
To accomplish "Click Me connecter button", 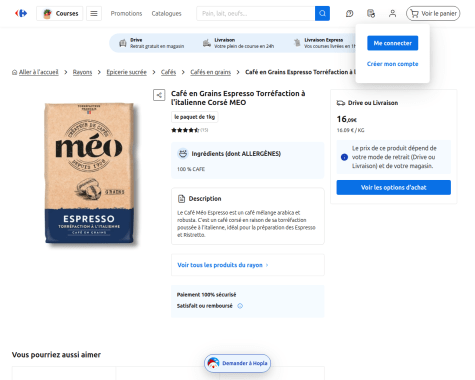I will [x=393, y=43].
